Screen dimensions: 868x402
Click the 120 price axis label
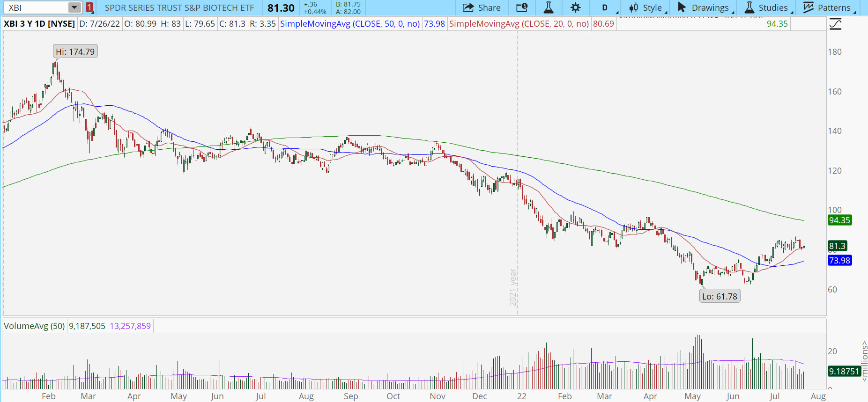click(x=835, y=171)
